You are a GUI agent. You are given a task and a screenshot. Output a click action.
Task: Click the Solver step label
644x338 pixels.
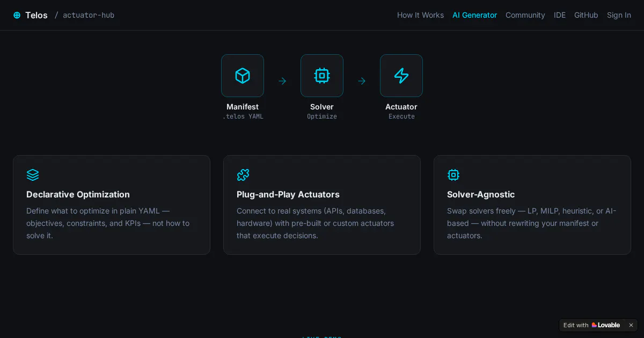coord(322,107)
